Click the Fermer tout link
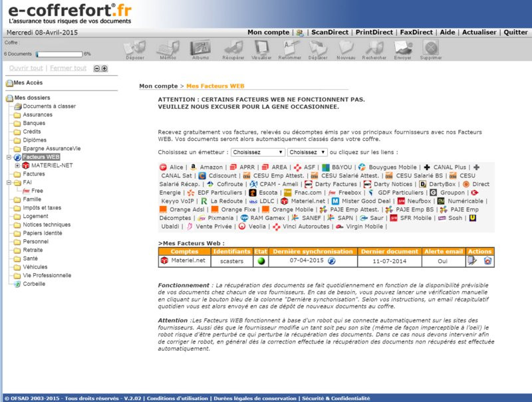532x402 pixels. click(x=68, y=68)
